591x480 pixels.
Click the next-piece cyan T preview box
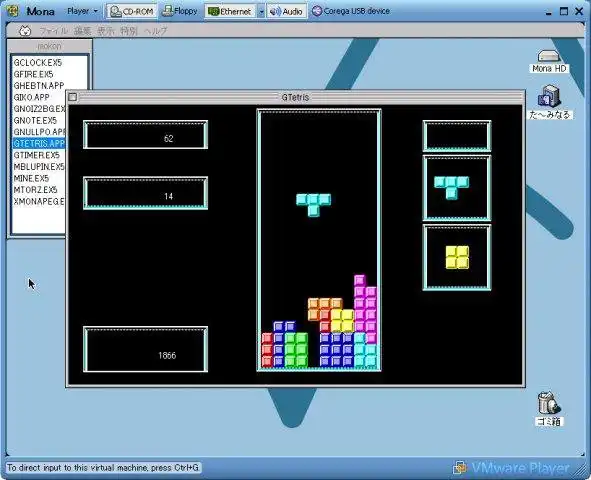tap(457, 188)
